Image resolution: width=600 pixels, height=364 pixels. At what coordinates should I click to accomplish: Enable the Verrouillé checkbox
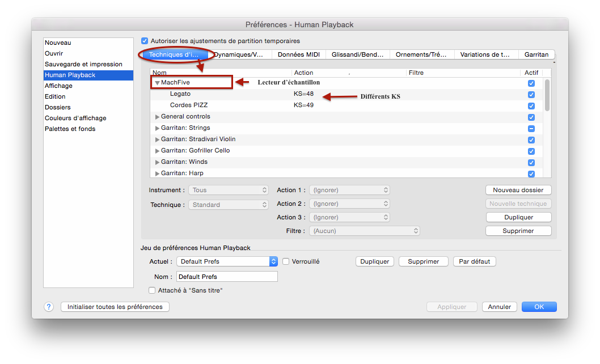point(286,261)
